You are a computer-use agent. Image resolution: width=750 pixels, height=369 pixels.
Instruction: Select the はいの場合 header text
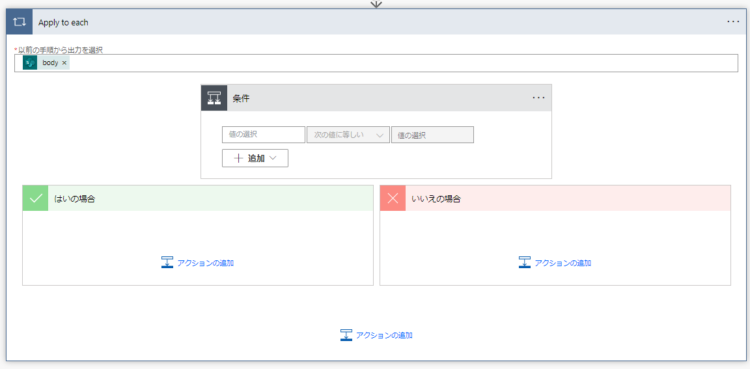tap(74, 199)
